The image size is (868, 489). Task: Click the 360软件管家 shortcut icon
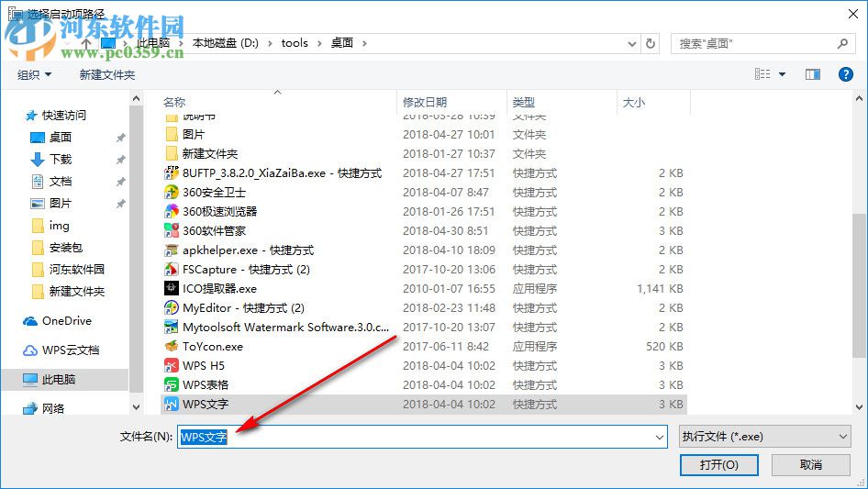coord(172,231)
